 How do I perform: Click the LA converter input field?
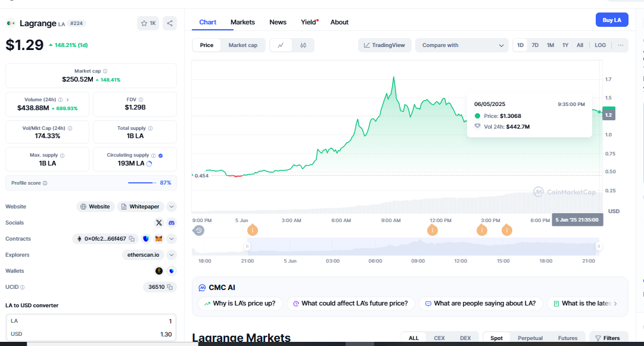coord(91,321)
